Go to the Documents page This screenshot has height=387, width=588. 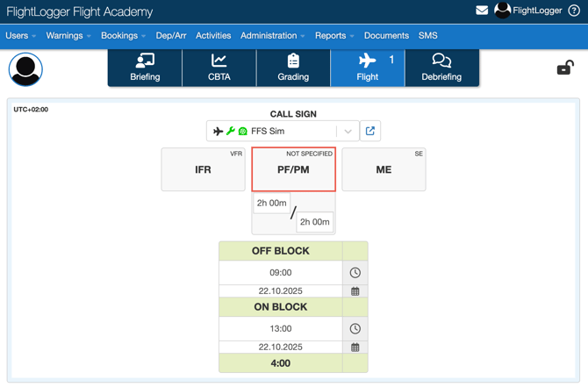(386, 36)
